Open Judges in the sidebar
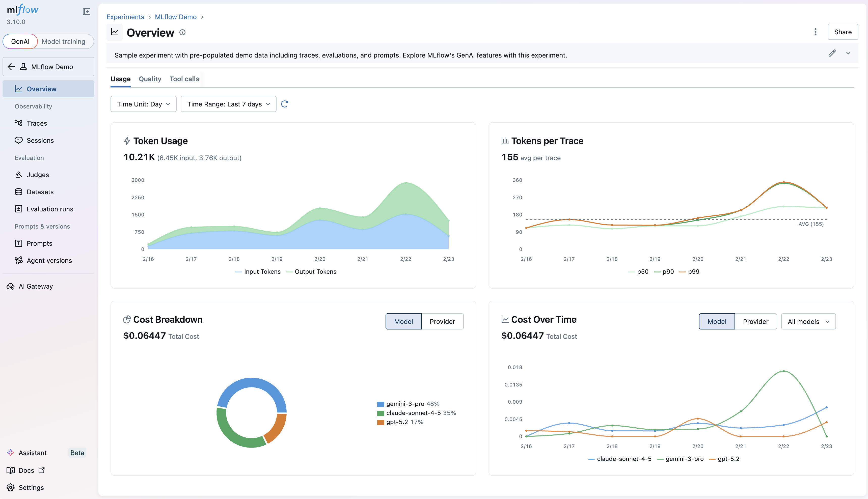This screenshot has width=868, height=499. pyautogui.click(x=38, y=174)
